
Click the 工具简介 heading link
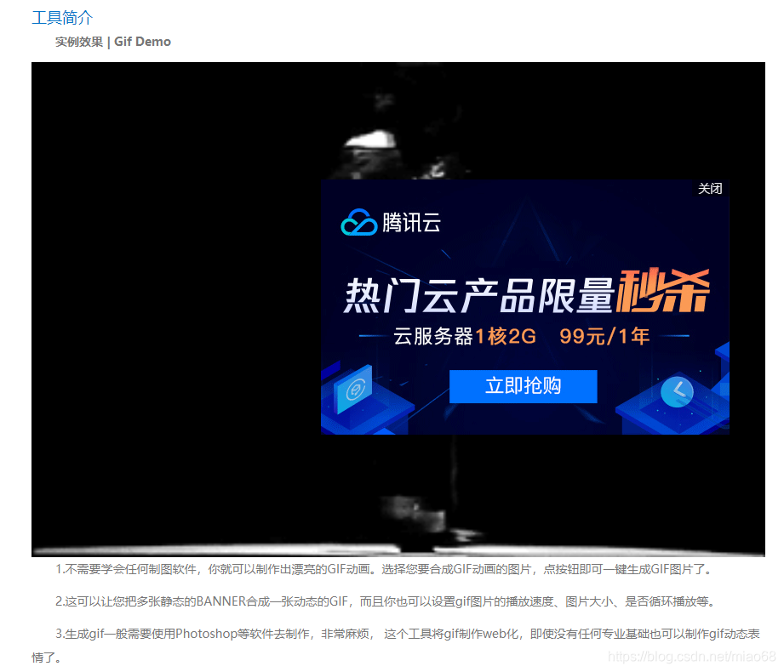pos(62,18)
